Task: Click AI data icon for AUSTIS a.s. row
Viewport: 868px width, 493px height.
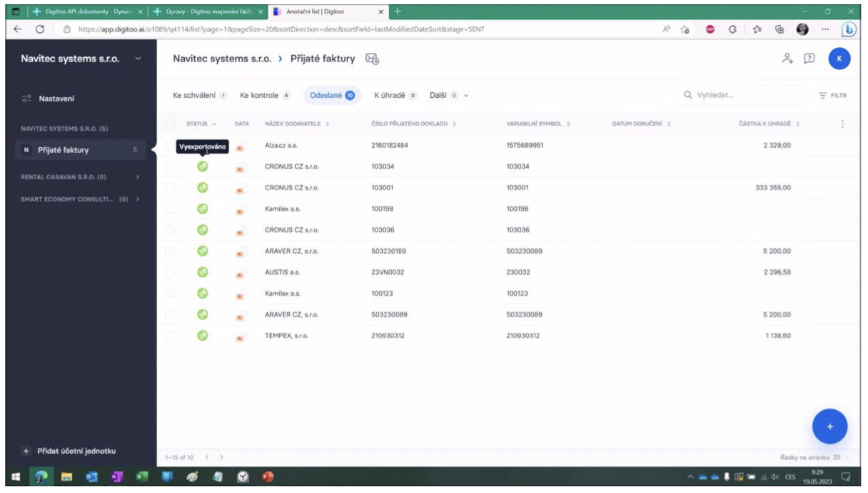Action: point(241,273)
